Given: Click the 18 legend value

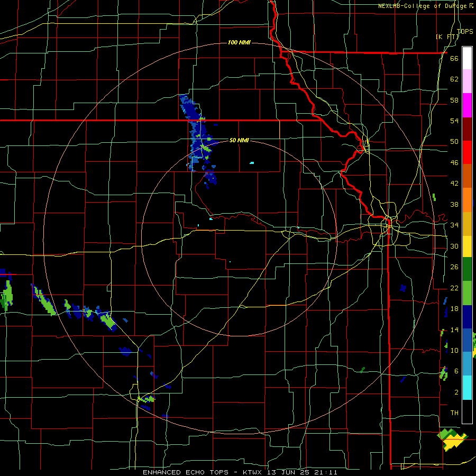Looking at the screenshot, I should point(454,309).
